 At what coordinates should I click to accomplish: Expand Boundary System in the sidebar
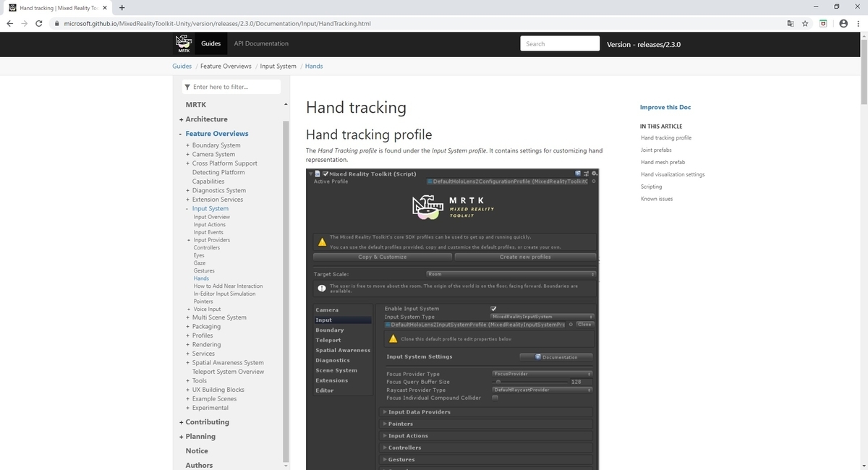click(x=187, y=145)
